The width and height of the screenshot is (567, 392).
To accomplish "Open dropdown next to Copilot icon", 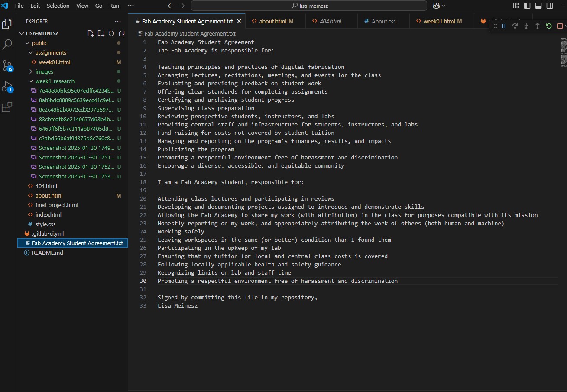I will [443, 6].
